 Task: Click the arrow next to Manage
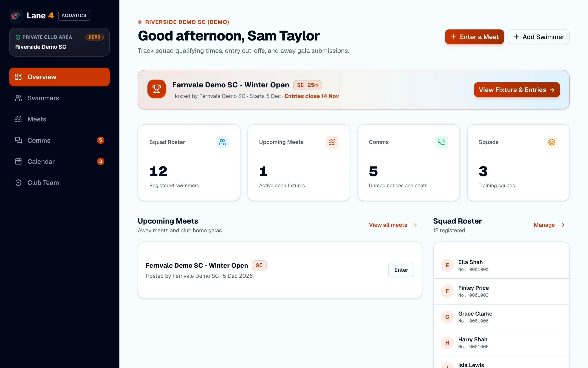point(562,225)
